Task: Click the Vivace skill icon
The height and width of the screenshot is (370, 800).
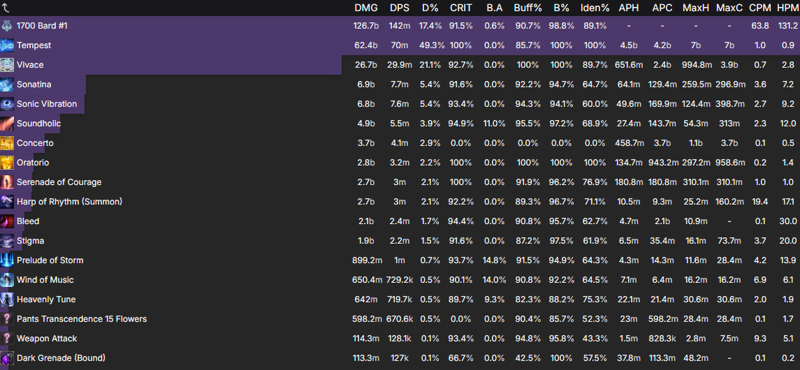Action: click(x=7, y=65)
